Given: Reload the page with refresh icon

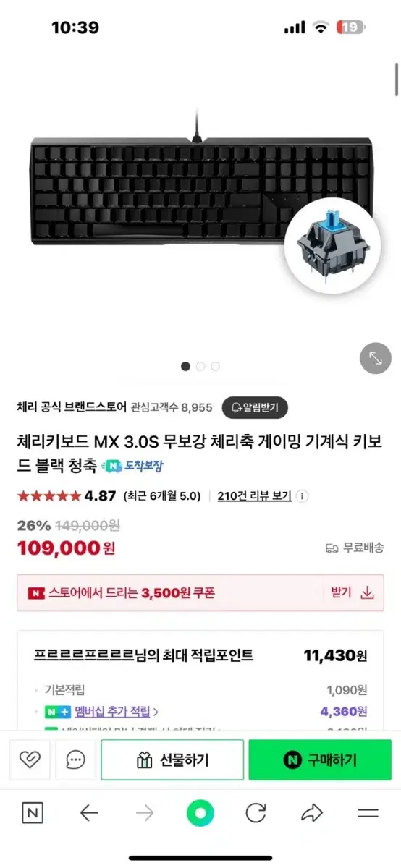Looking at the screenshot, I should tap(256, 813).
